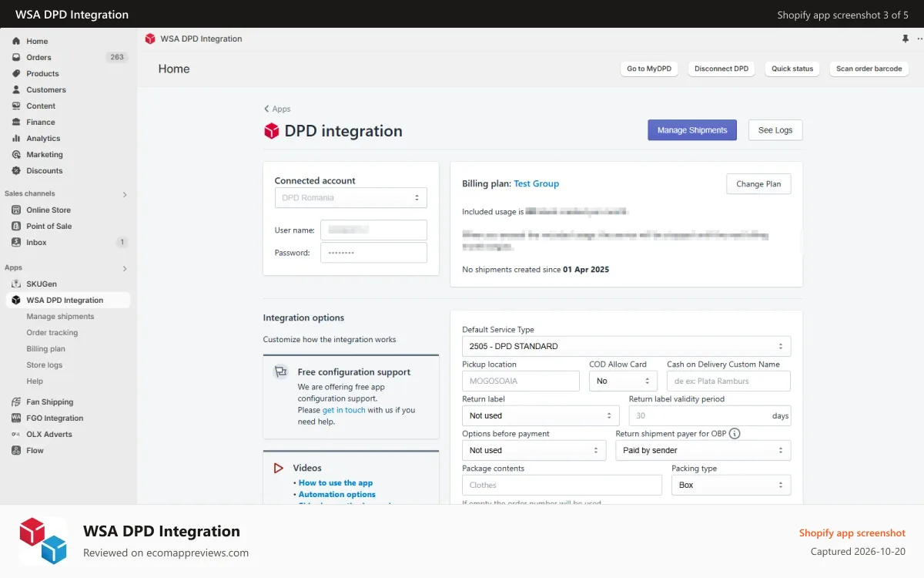Click the Manage Shipments button
This screenshot has height=578, width=924.
pos(692,130)
